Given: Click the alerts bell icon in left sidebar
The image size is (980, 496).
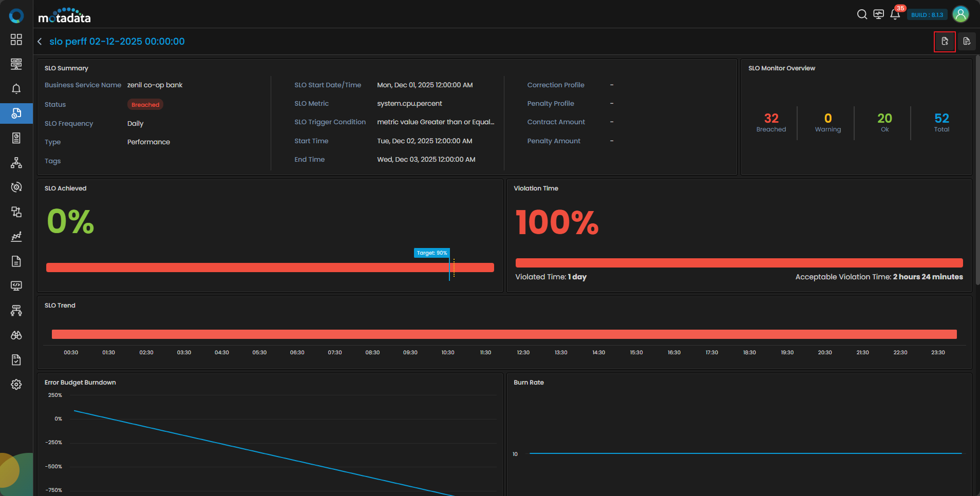Looking at the screenshot, I should pos(16,89).
